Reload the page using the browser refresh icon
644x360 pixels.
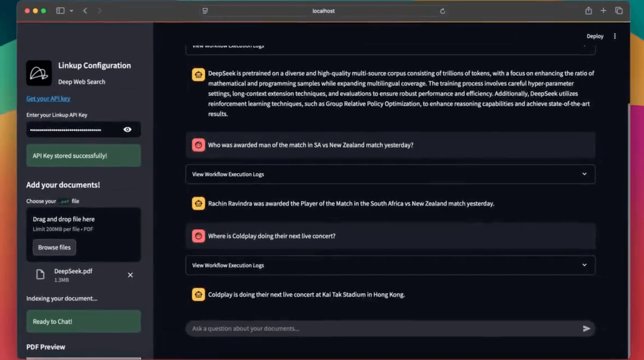pyautogui.click(x=443, y=11)
